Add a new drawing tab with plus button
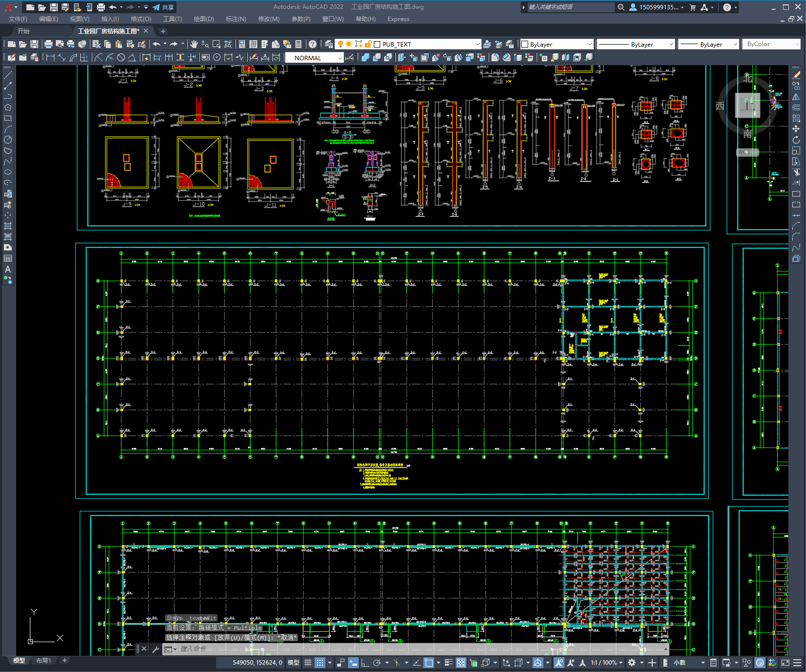This screenshot has height=672, width=806. [163, 31]
